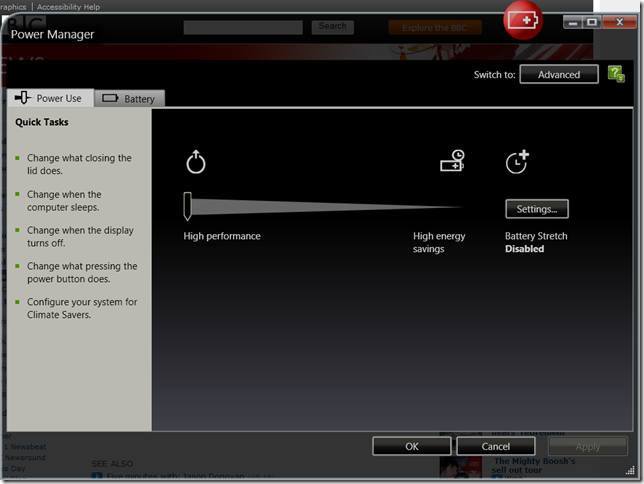Open 'Accessibility Help' link in background page
Viewport: 644px width, 484px height.
coord(68,7)
